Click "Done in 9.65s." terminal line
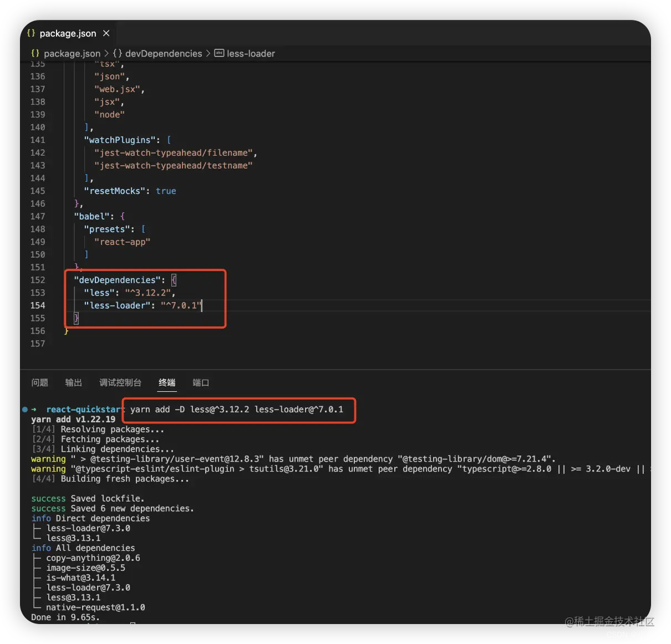The height and width of the screenshot is (644, 671). pos(65,617)
